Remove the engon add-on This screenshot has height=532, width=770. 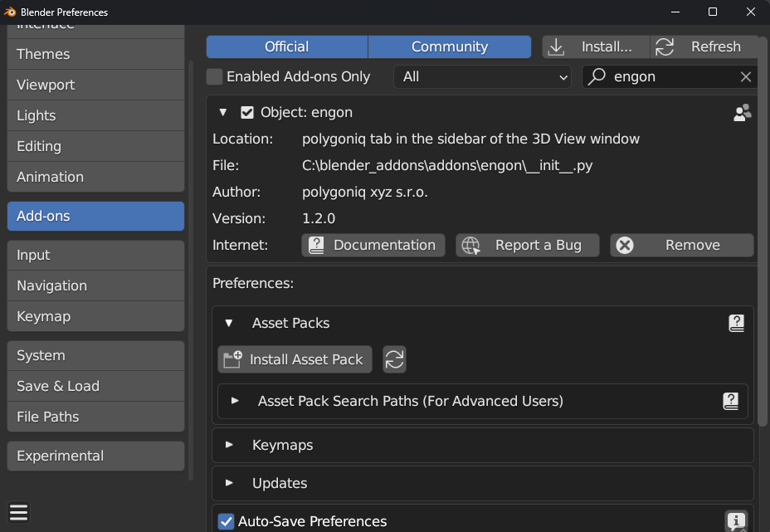[681, 245]
